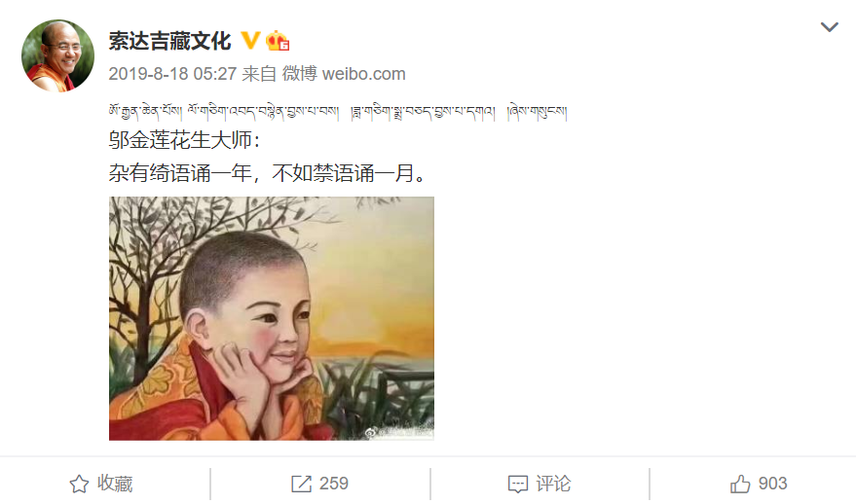This screenshot has width=856, height=504.
Task: Click the 微博 weibo.com source link
Action: point(344,74)
